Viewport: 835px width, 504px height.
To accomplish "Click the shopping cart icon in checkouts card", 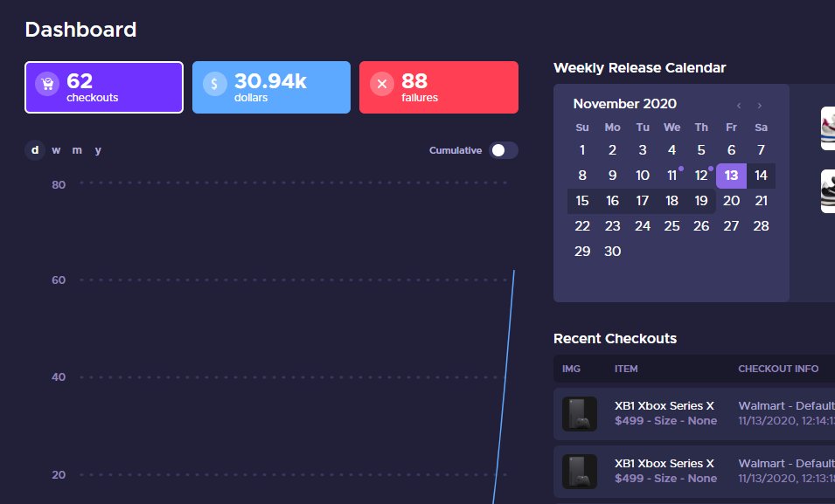I will click(47, 84).
